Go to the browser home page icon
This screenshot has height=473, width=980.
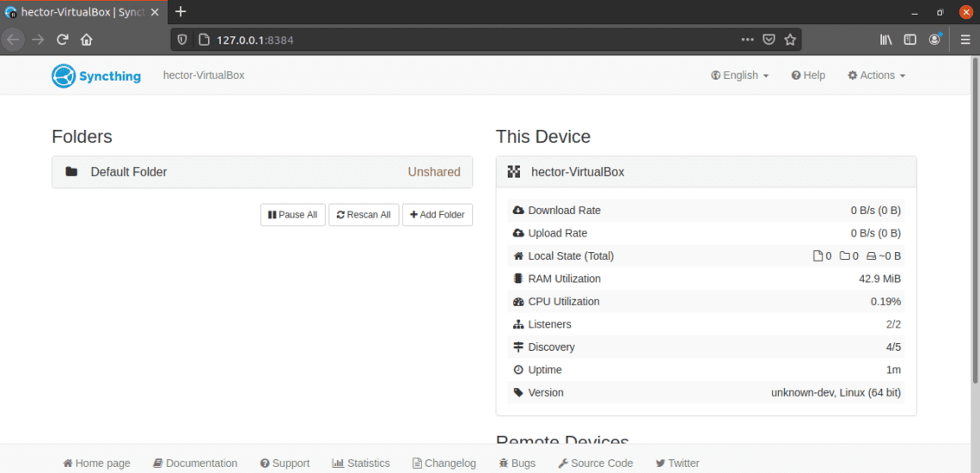coord(86,40)
